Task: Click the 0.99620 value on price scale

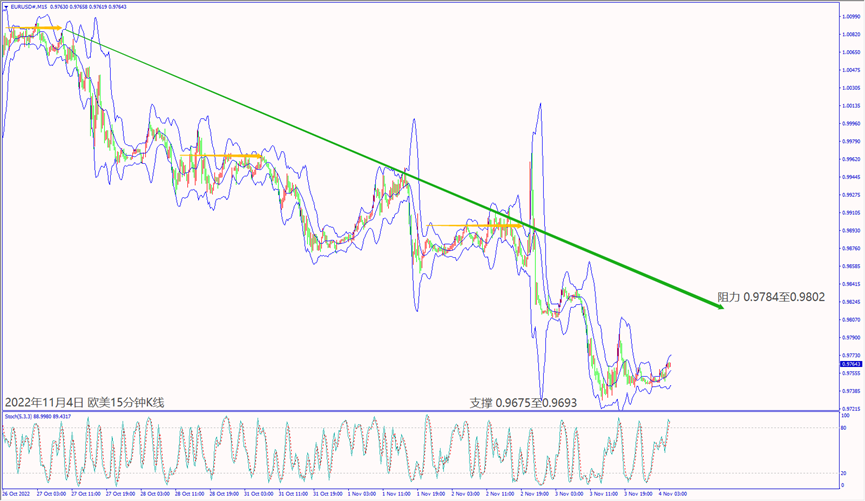Action: [x=848, y=159]
